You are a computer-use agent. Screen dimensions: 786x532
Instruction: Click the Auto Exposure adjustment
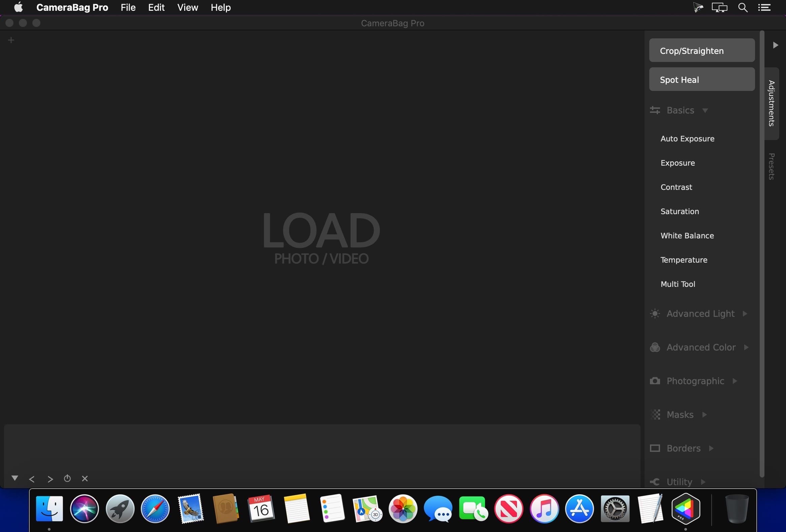click(687, 138)
